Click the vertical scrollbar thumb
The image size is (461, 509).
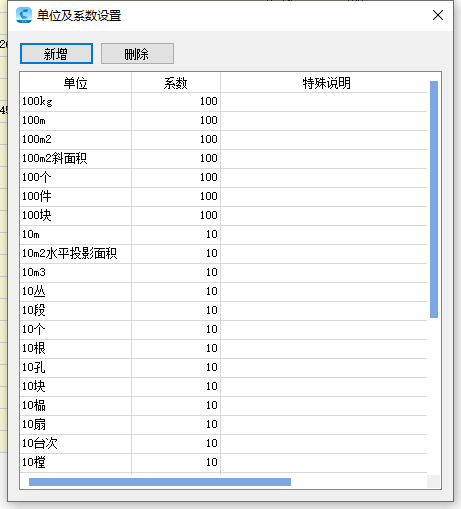click(x=434, y=199)
